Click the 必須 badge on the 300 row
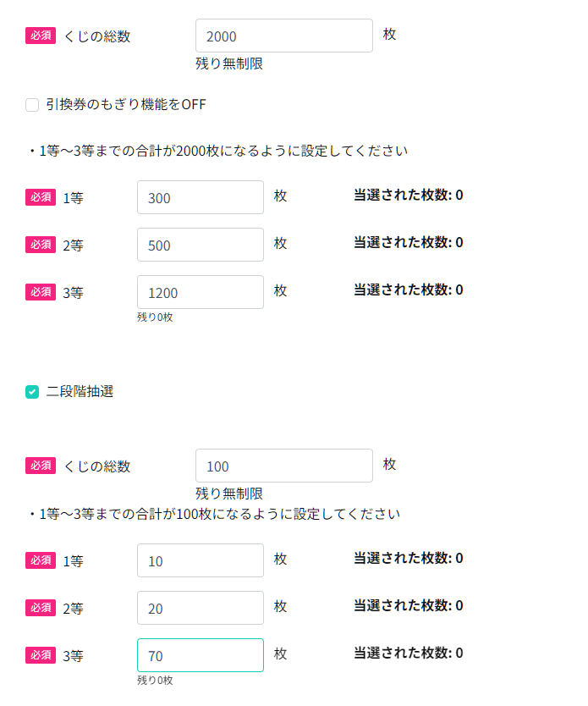The height and width of the screenshot is (706, 588). (41, 197)
